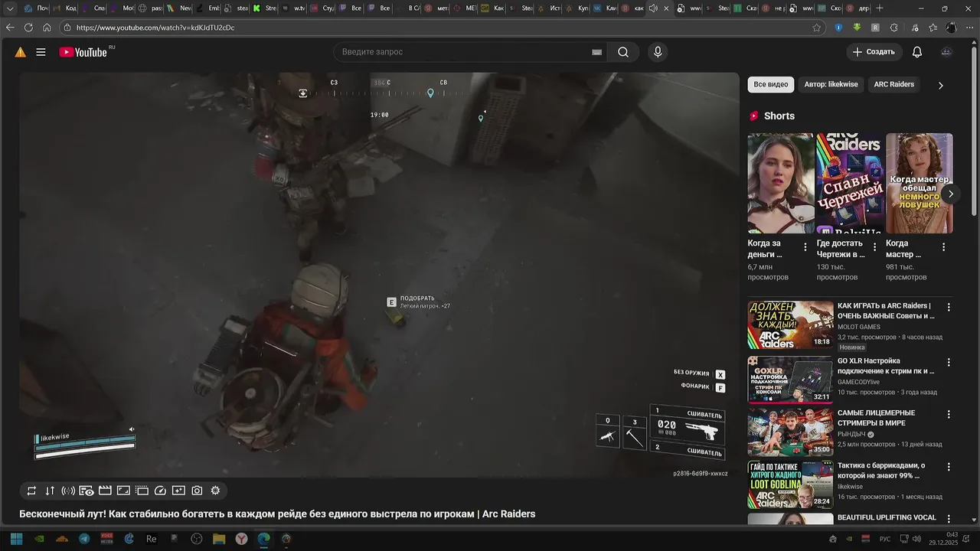Take a video screenshot with the camera icon
The width and height of the screenshot is (980, 551).
[197, 491]
